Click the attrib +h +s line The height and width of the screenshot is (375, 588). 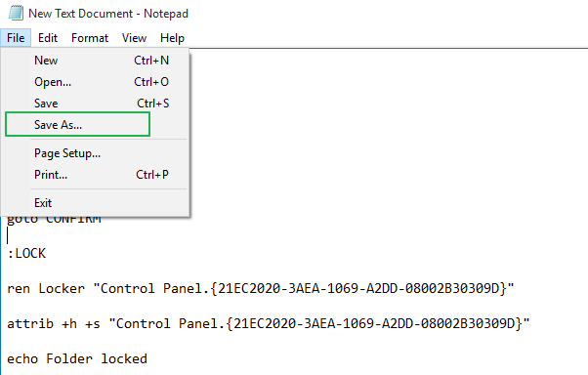tap(269, 323)
